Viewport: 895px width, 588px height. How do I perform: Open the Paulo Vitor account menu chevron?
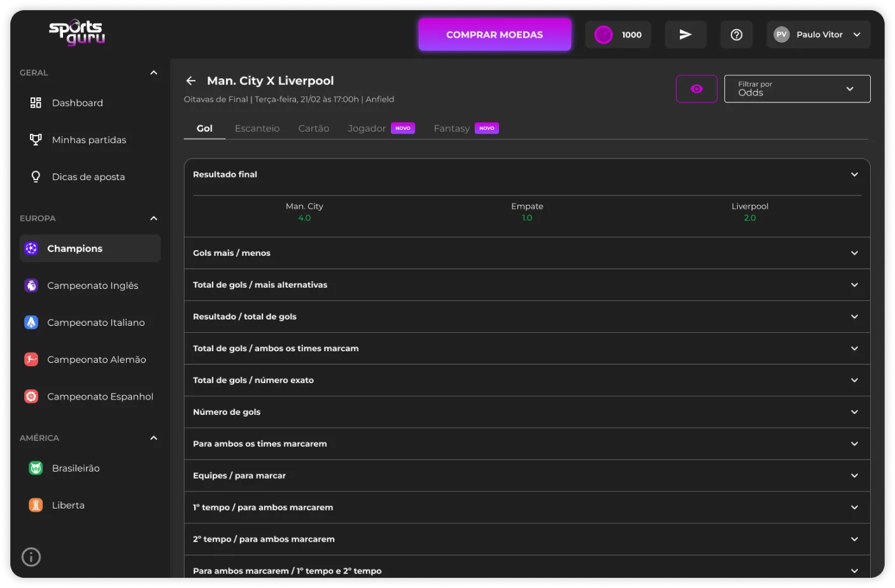pos(857,35)
